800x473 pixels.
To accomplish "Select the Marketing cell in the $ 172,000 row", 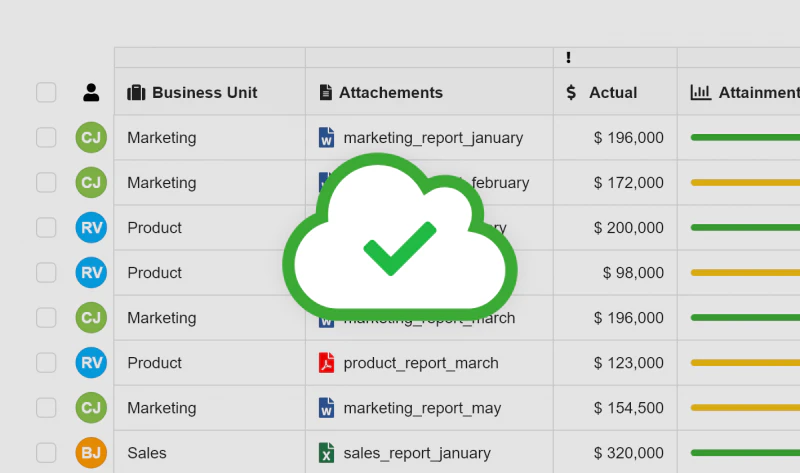I will click(x=210, y=182).
